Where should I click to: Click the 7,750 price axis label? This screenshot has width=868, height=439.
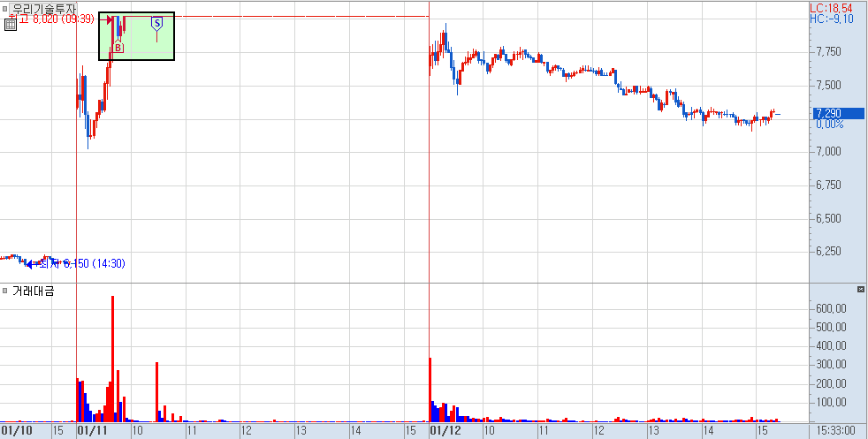[829, 52]
